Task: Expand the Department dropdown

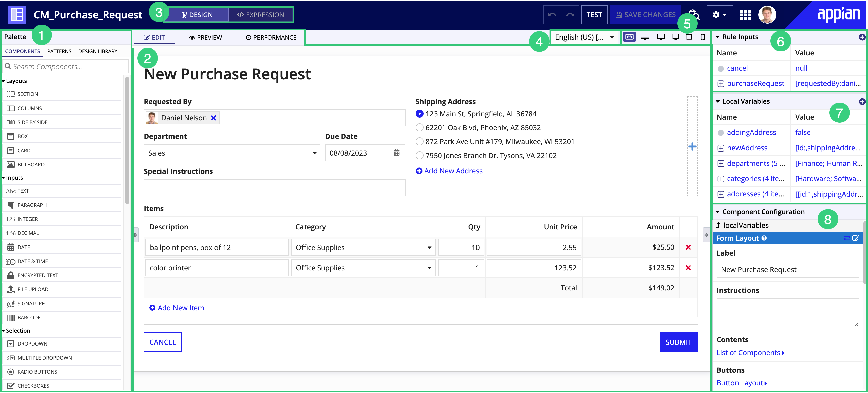Action: pyautogui.click(x=313, y=153)
